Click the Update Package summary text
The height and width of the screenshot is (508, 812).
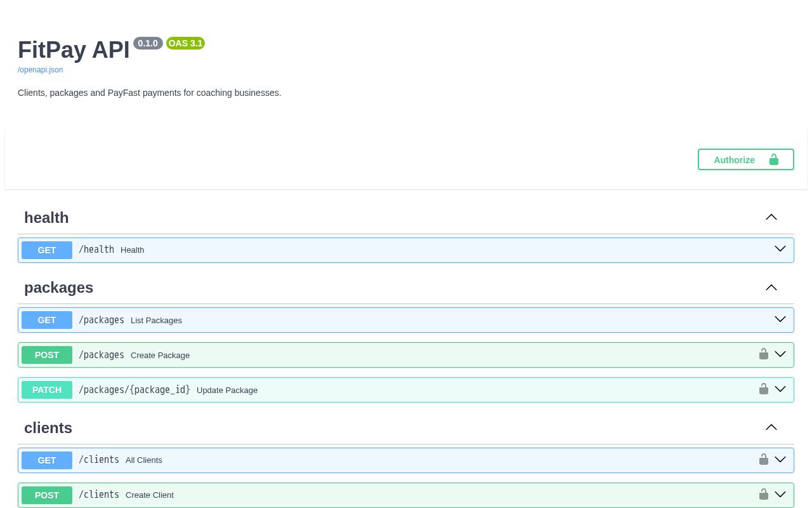[x=227, y=391]
